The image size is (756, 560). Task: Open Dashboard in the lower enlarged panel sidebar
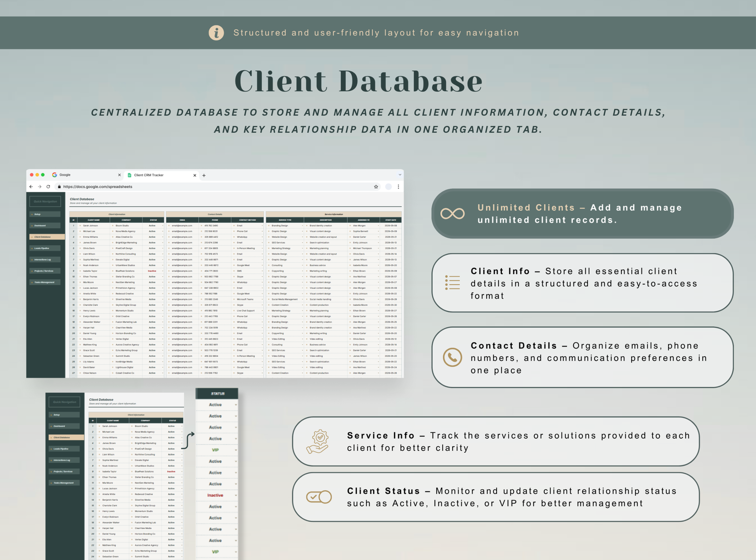pos(65,426)
